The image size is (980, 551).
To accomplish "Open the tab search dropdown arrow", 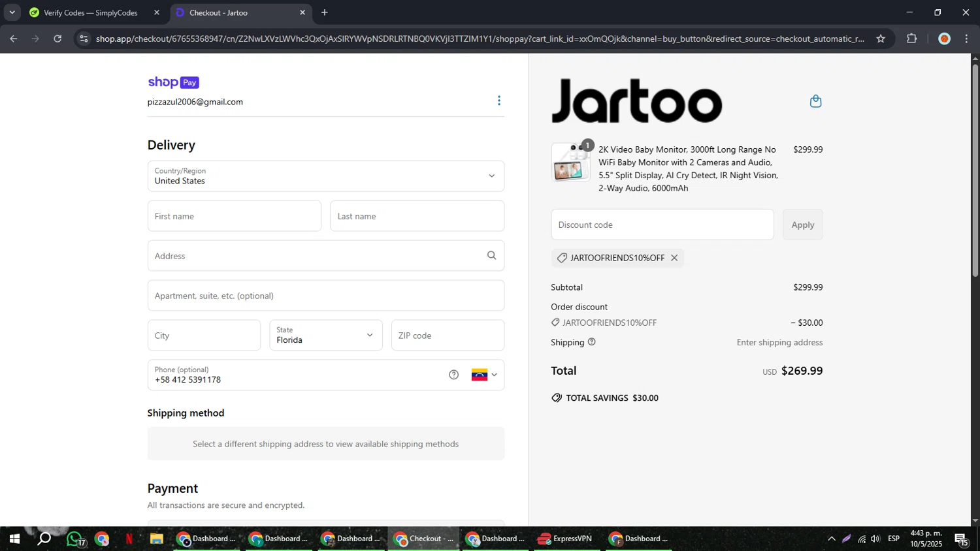I will tap(12, 12).
